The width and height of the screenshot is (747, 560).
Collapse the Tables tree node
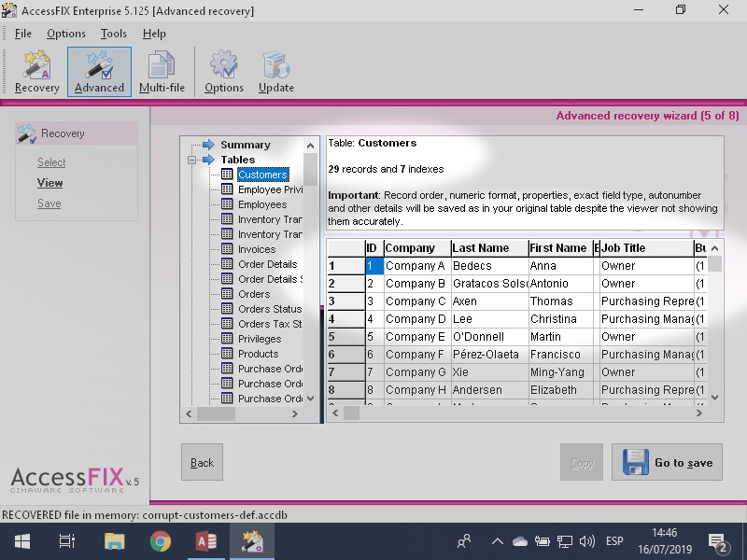[192, 160]
